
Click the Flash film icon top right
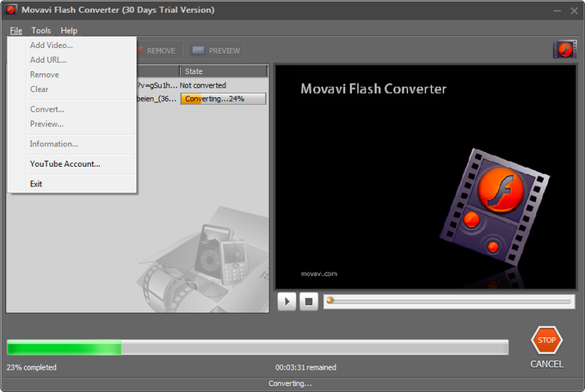tap(564, 49)
